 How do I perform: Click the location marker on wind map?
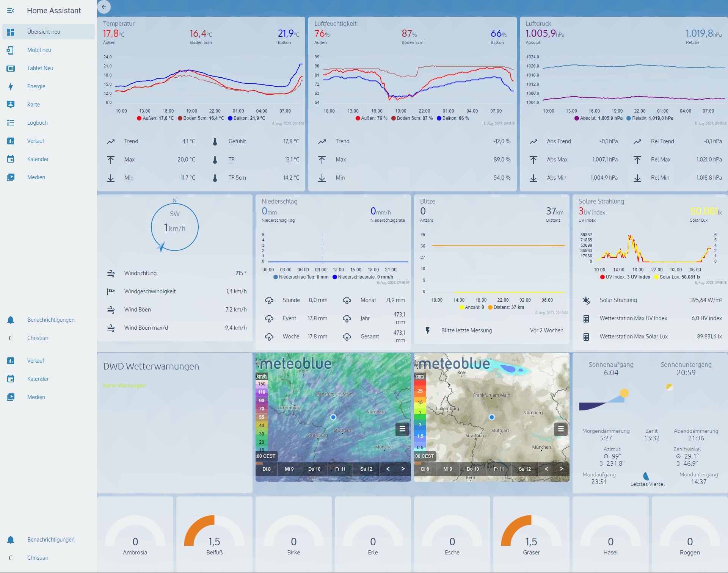[333, 417]
